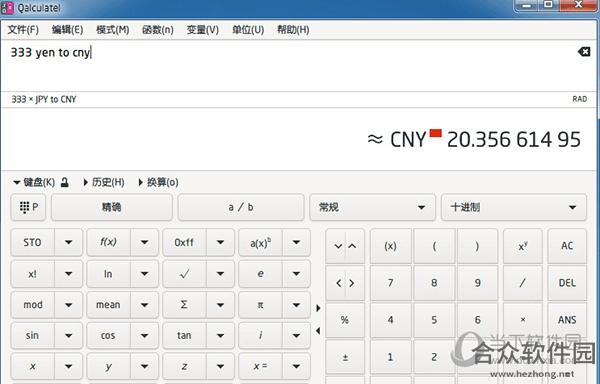Open the dropdown arrow next to STO
The image size is (600, 384).
coord(68,242)
